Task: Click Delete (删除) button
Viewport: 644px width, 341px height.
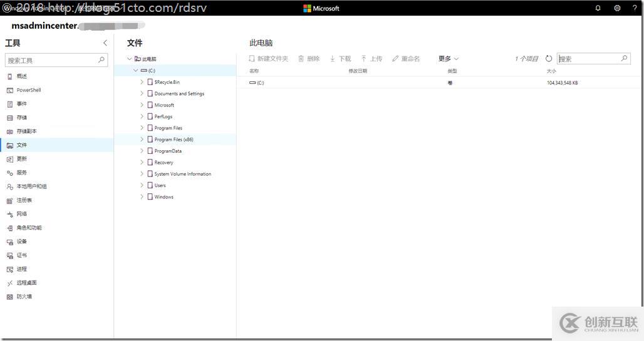Action: pos(309,59)
